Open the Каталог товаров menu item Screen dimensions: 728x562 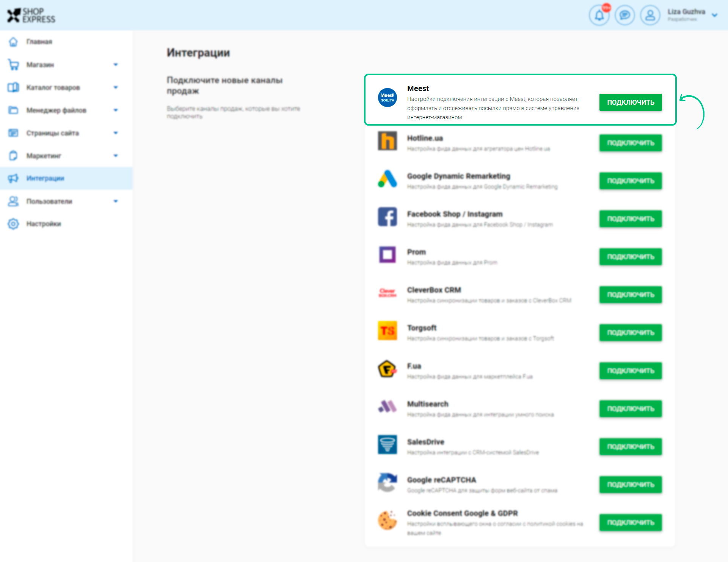click(x=66, y=87)
